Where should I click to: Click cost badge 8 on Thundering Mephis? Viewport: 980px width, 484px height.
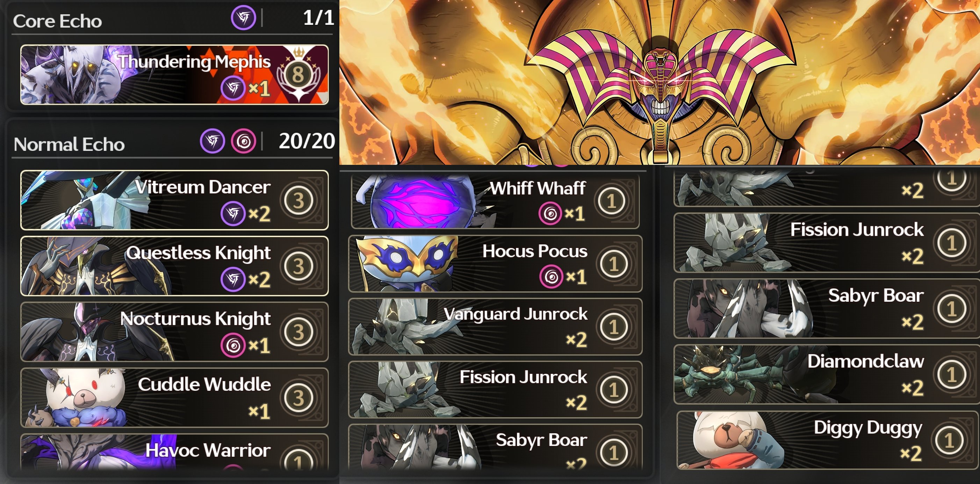pos(298,74)
